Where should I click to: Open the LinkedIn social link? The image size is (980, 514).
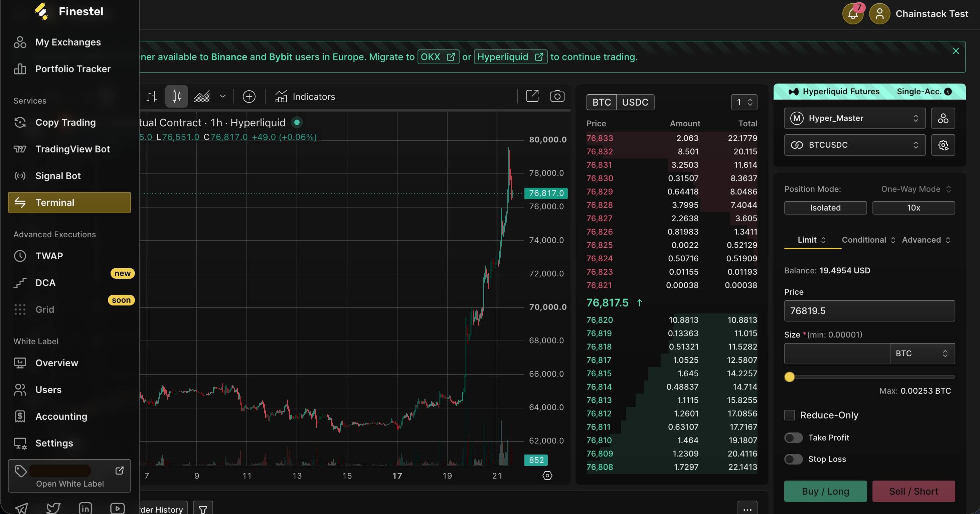click(85, 508)
